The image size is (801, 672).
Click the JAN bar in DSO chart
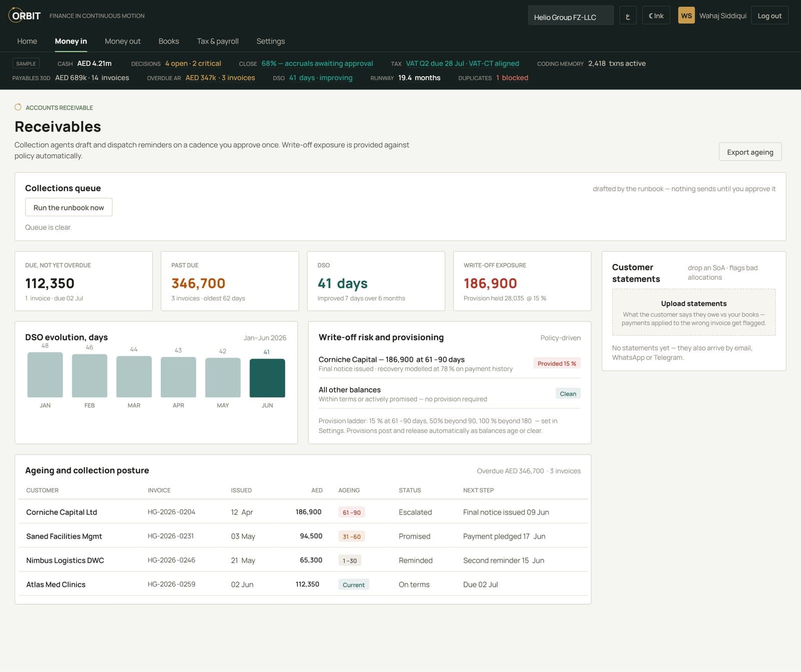point(45,375)
